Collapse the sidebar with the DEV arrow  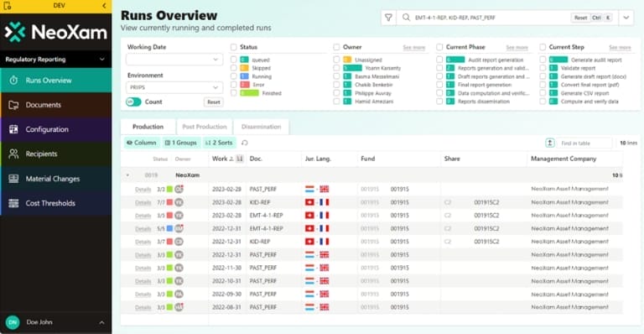104,6
